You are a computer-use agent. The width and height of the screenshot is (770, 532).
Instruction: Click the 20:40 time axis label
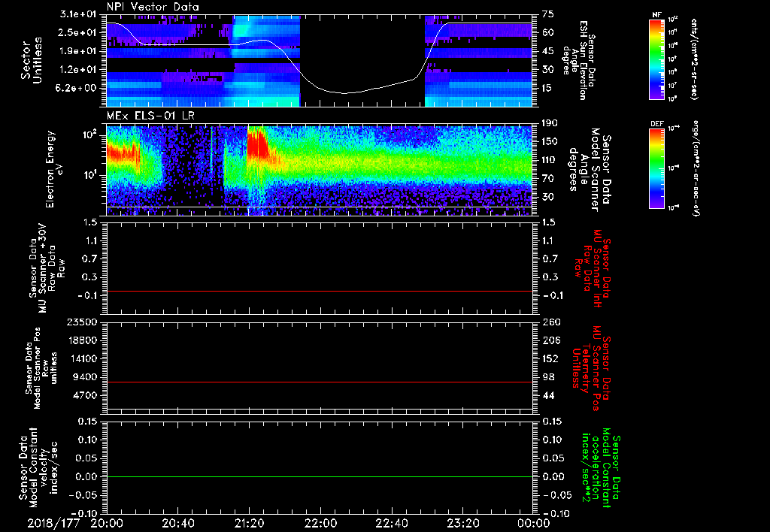[178, 523]
